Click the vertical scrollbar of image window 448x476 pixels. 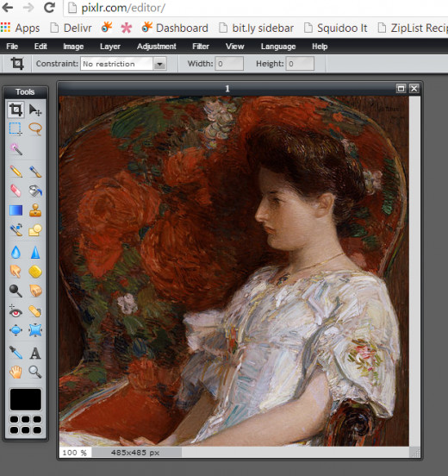coord(414,271)
